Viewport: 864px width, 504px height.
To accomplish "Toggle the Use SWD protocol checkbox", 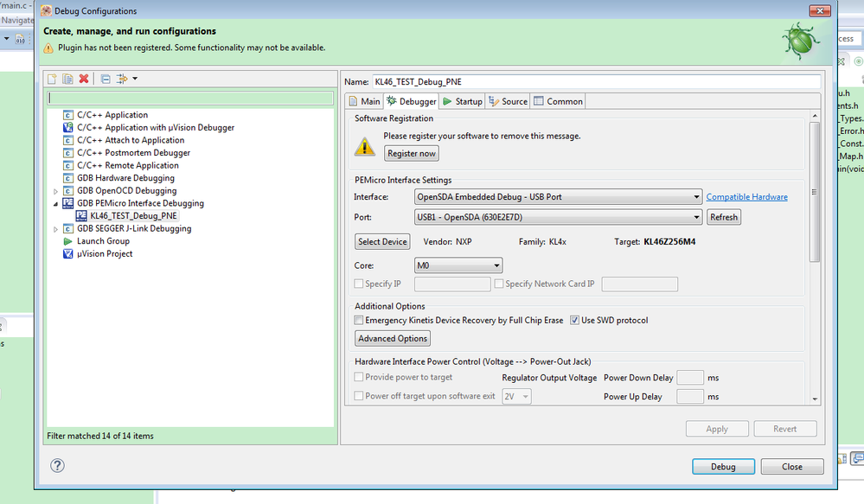I will click(575, 320).
